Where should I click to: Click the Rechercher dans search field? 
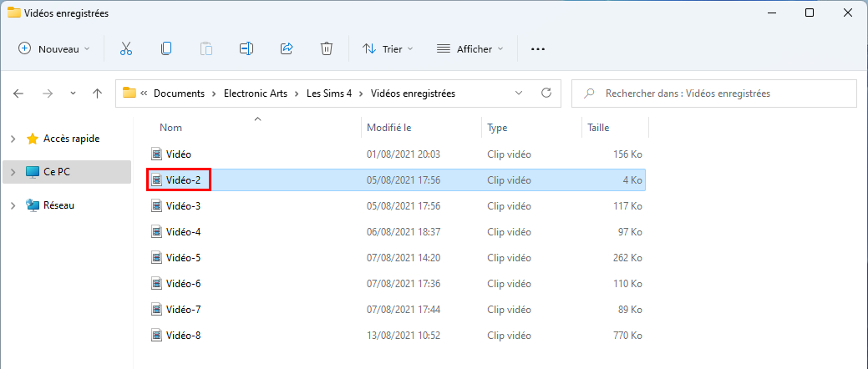(714, 94)
